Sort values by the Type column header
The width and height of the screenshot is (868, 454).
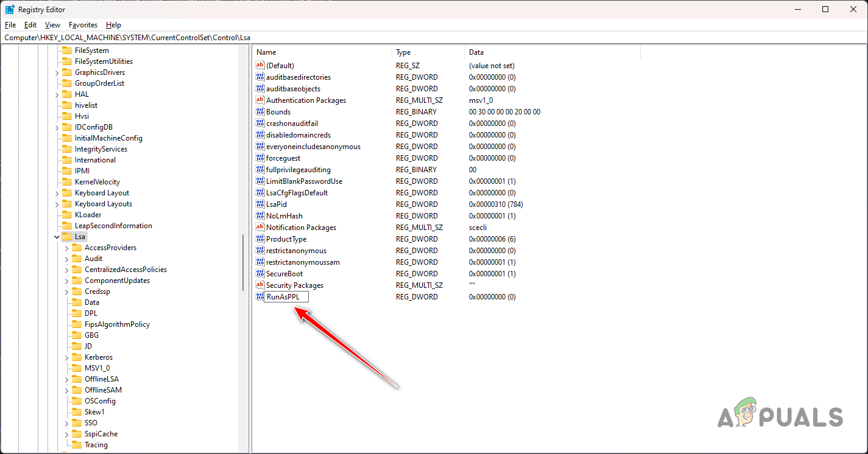429,52
